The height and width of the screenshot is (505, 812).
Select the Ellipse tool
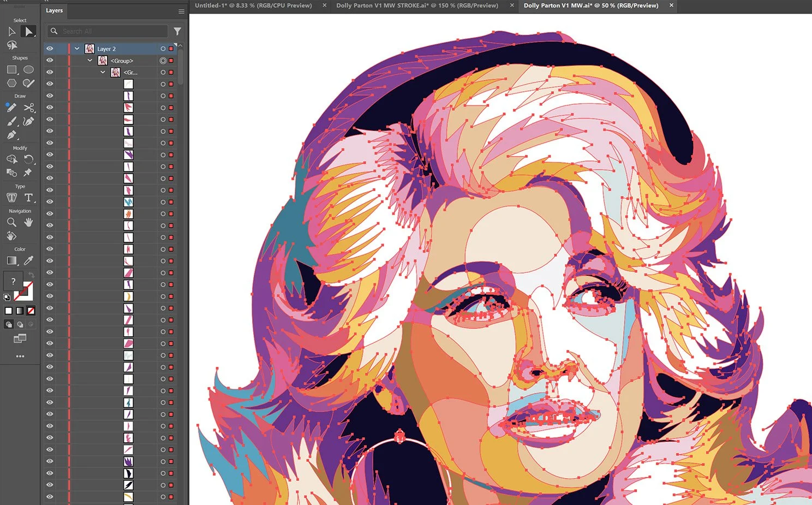click(28, 70)
